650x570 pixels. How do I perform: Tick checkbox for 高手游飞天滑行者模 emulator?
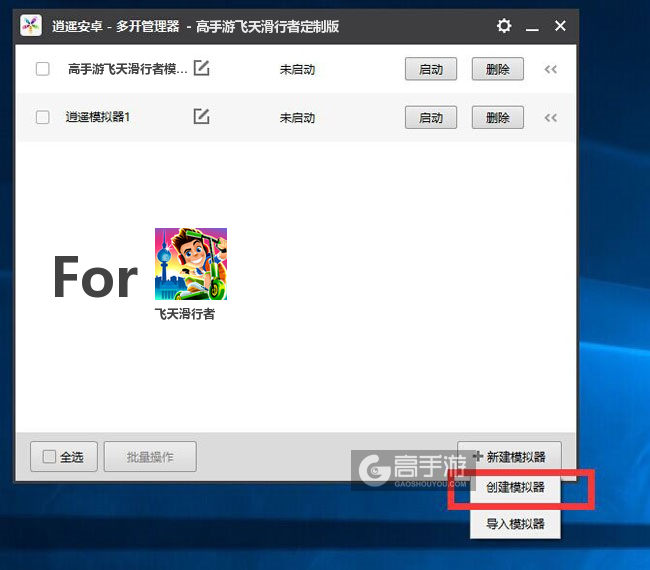pyautogui.click(x=43, y=69)
